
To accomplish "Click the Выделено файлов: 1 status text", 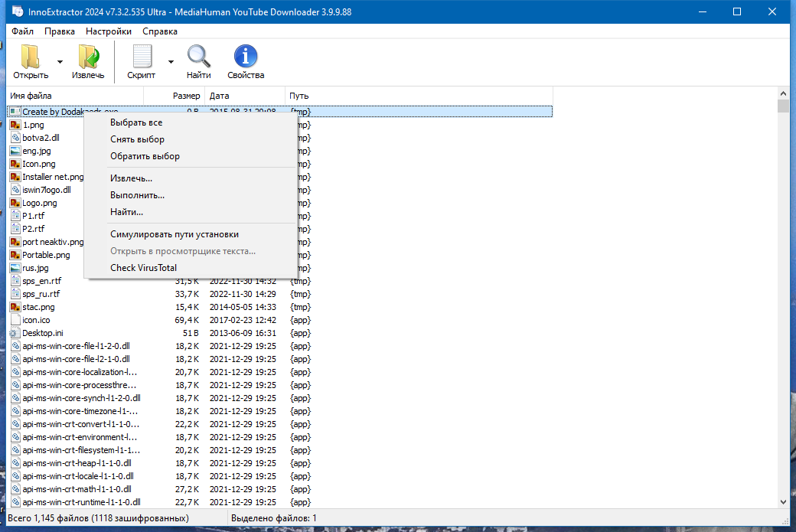I will click(274, 518).
